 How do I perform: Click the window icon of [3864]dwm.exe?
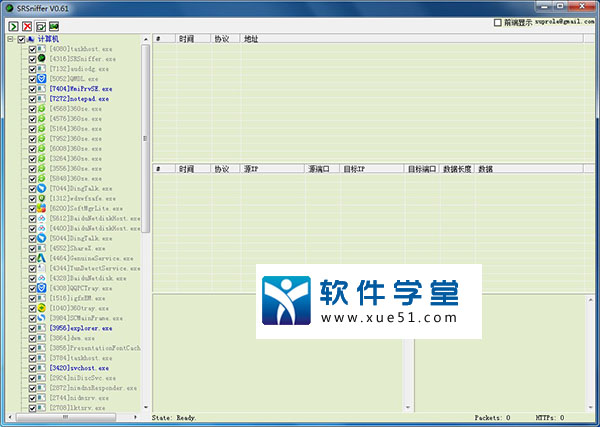(42, 338)
